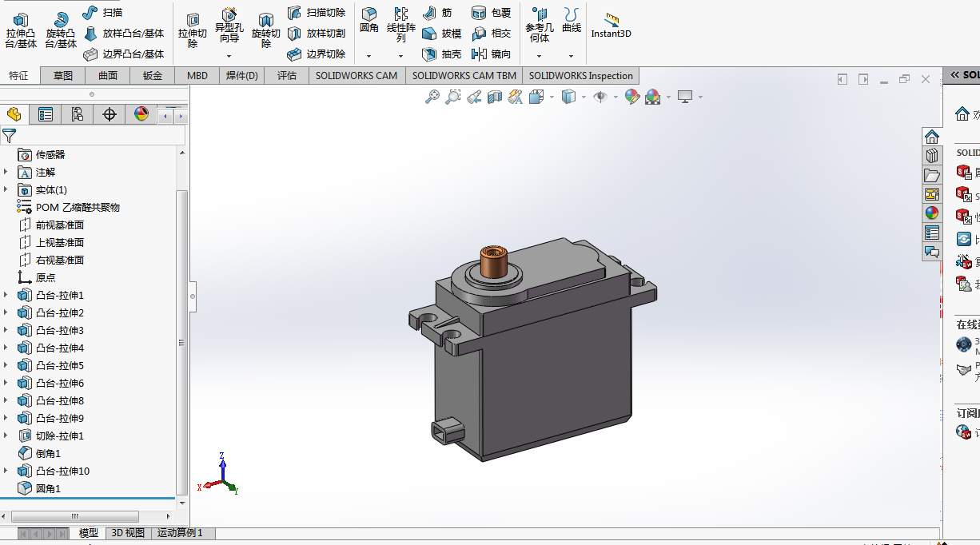980x545 pixels.
Task: Pick the 相交 intersect tool
Action: (x=491, y=34)
